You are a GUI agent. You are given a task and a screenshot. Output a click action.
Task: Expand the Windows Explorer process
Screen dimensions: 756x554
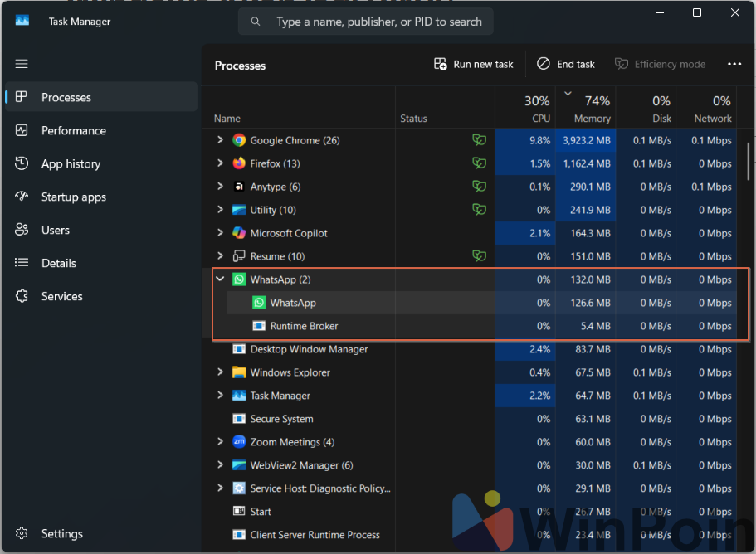(221, 372)
